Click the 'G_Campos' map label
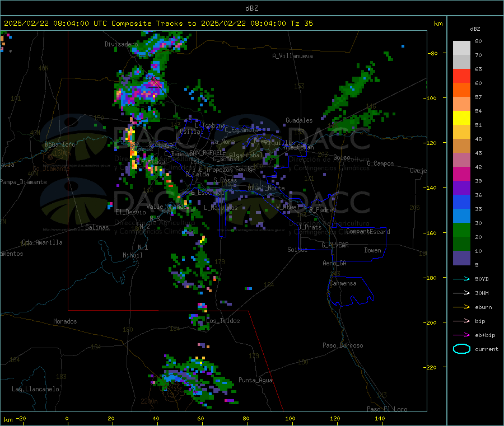 pyautogui.click(x=380, y=163)
